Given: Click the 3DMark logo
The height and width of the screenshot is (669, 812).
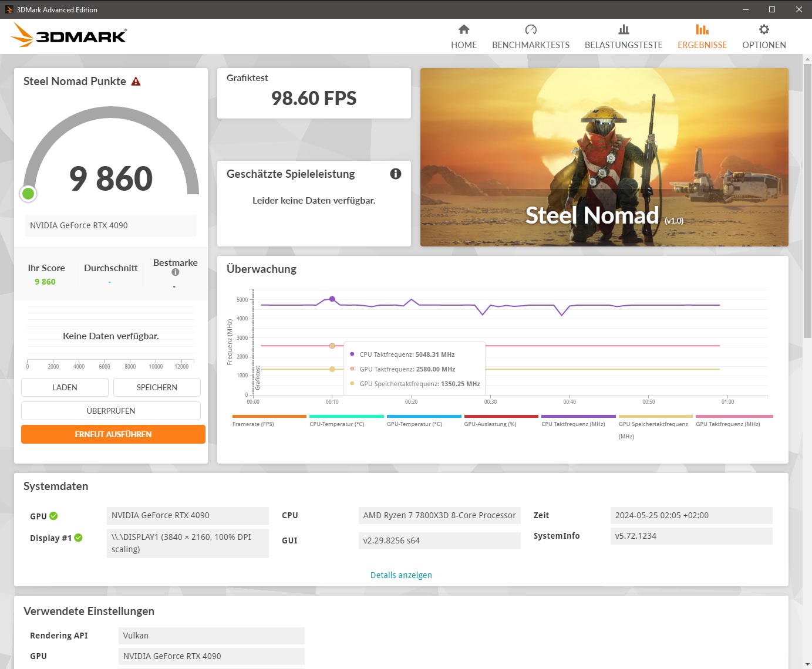Looking at the screenshot, I should coord(69,35).
